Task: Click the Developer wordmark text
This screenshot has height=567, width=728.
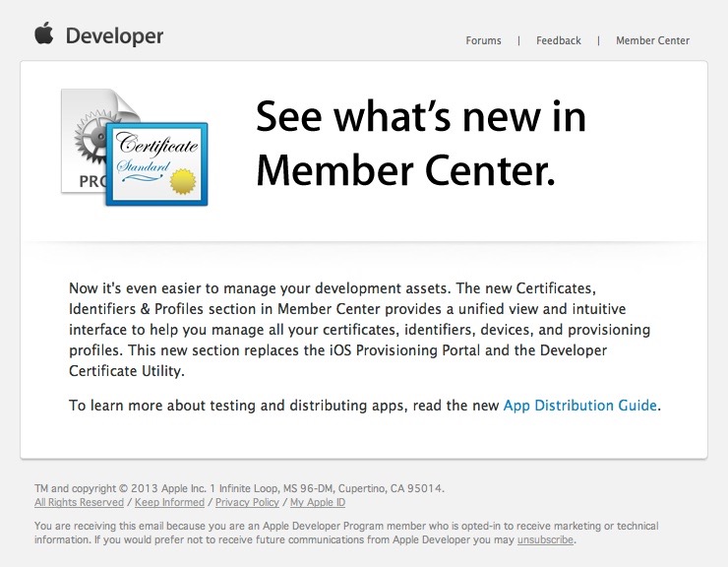Action: pos(114,36)
